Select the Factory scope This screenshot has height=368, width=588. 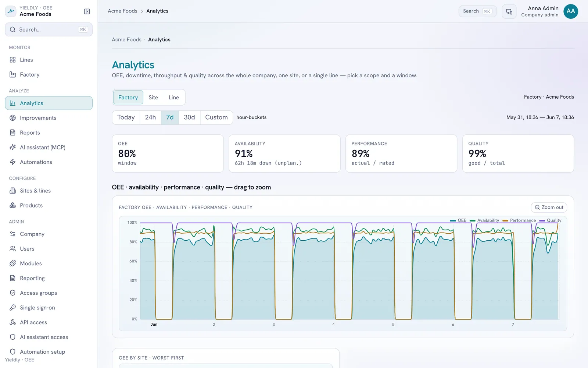(128, 98)
